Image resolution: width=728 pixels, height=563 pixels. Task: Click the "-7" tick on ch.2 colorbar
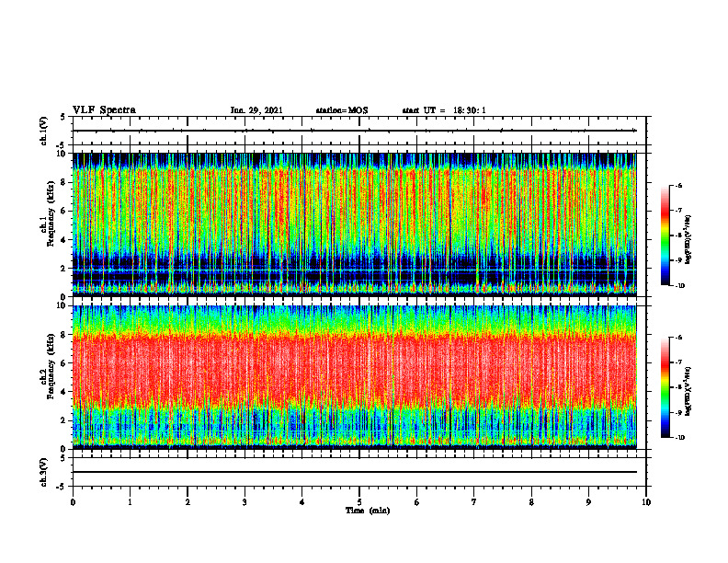coord(678,362)
